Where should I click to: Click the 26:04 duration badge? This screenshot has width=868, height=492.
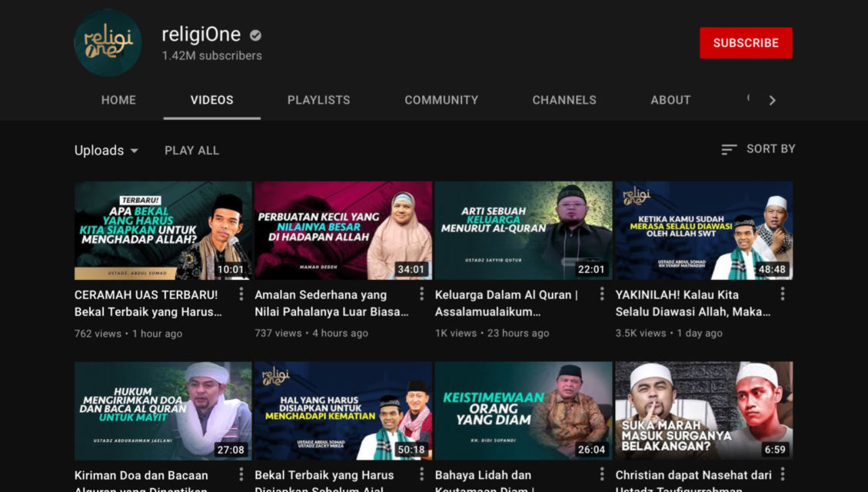coord(591,450)
